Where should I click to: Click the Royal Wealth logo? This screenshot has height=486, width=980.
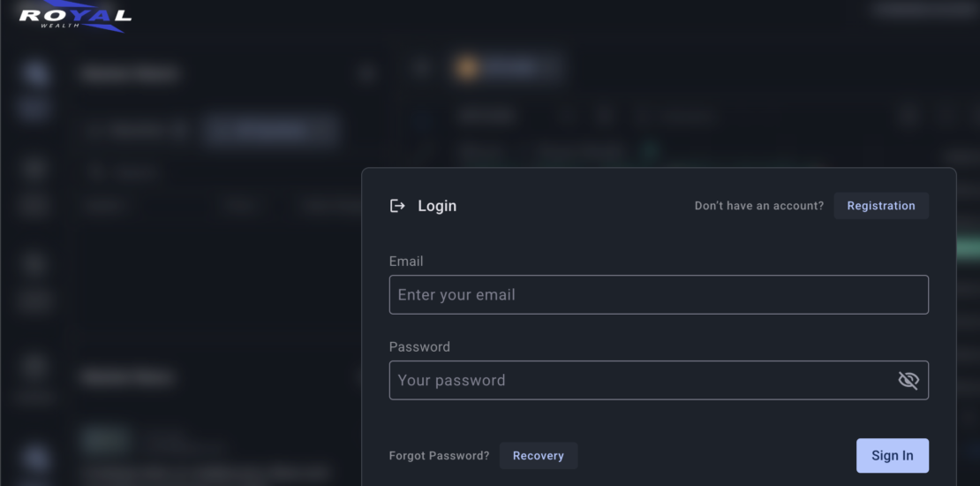click(x=75, y=16)
